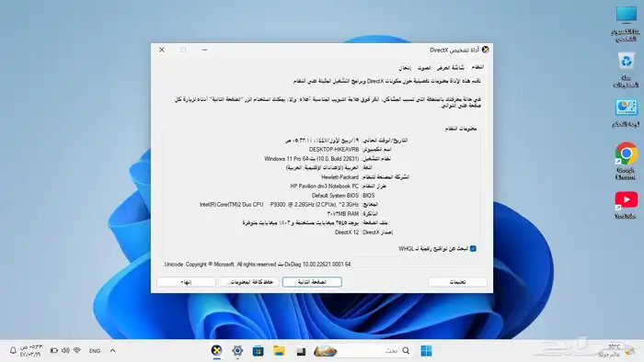
Task: Click the ENG language indicator
Action: point(95,351)
